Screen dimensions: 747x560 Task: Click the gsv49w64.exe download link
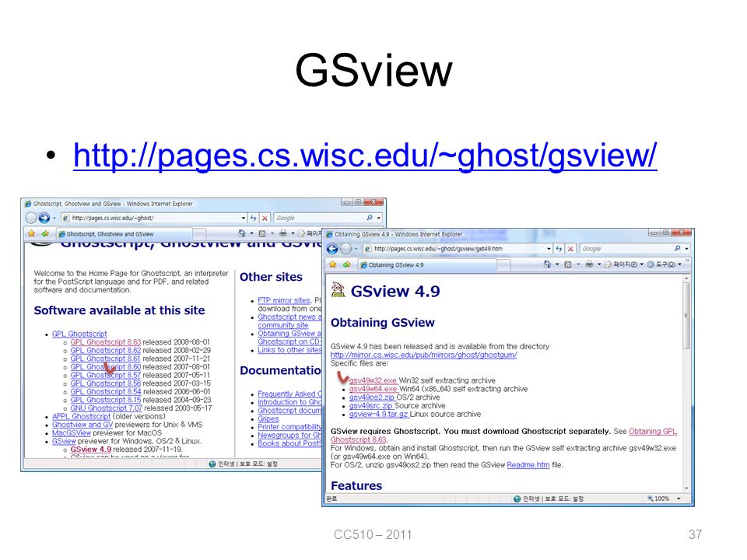point(373,389)
